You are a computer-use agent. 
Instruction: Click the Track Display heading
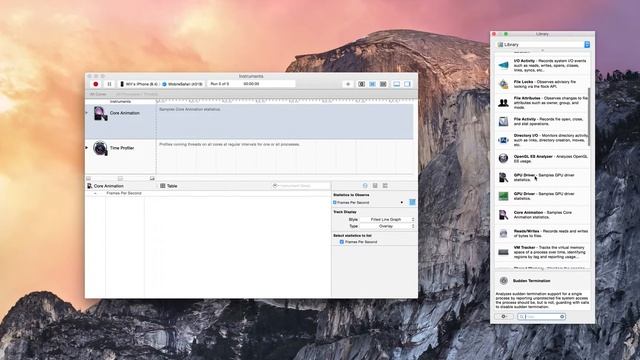click(x=345, y=212)
